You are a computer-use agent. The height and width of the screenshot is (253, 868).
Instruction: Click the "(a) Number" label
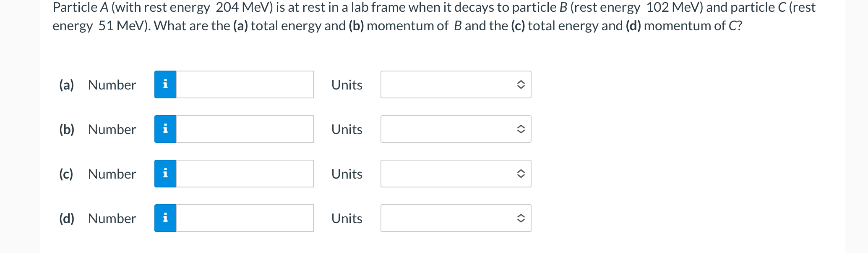[x=97, y=85]
